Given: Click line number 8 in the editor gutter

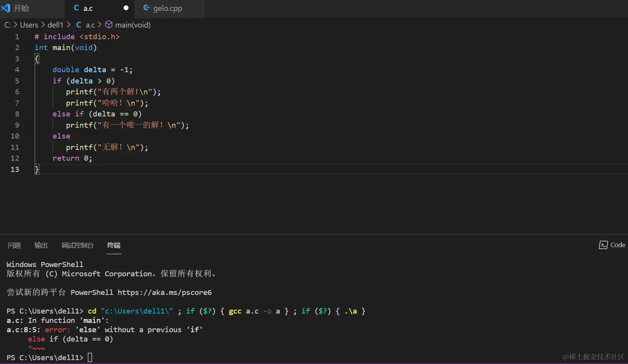Looking at the screenshot, I should pyautogui.click(x=17, y=114).
